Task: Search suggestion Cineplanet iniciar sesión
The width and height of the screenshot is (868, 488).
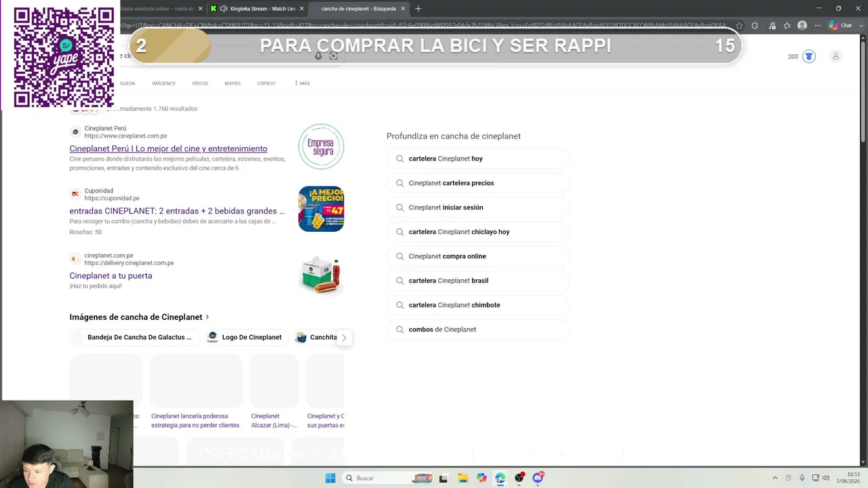Action: (478, 207)
